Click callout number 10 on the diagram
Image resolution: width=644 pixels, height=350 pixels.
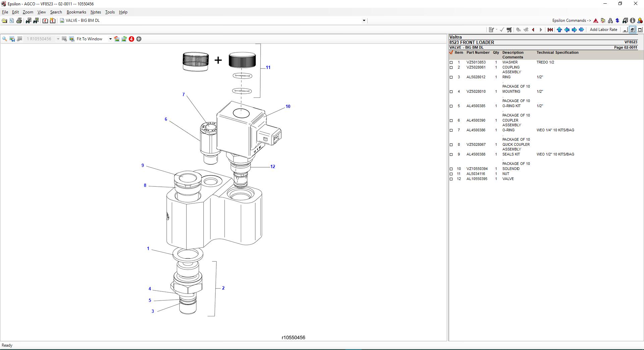coord(288,106)
